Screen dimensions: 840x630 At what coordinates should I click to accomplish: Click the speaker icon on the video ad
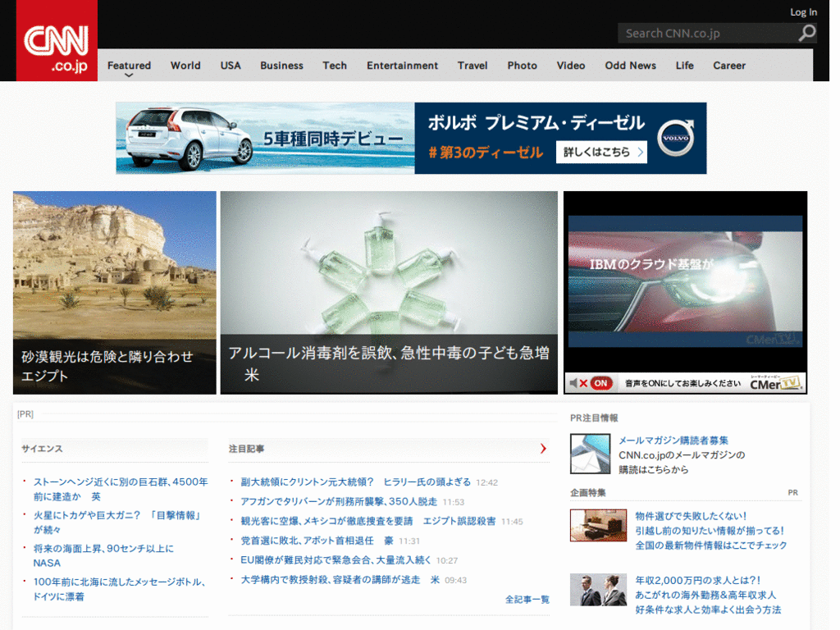pos(574,381)
